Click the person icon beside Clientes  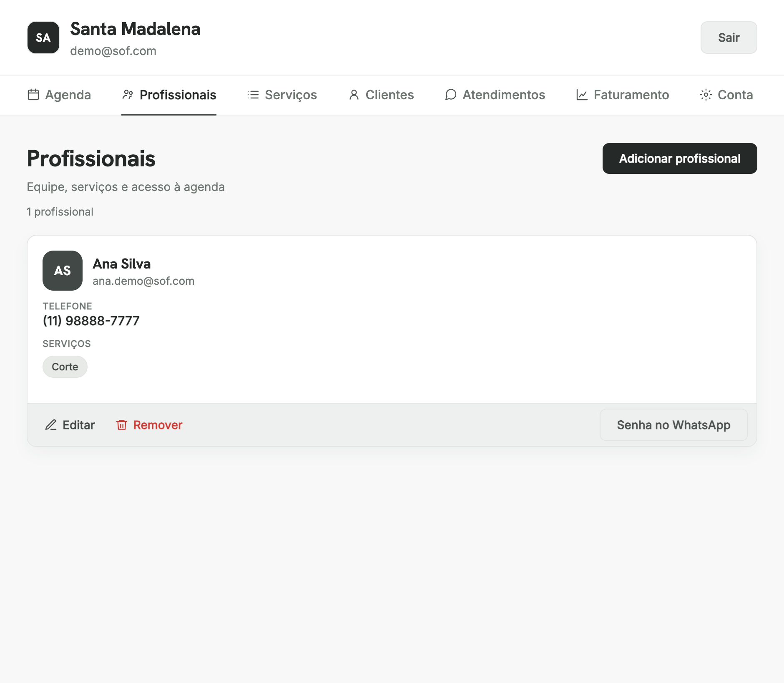354,95
